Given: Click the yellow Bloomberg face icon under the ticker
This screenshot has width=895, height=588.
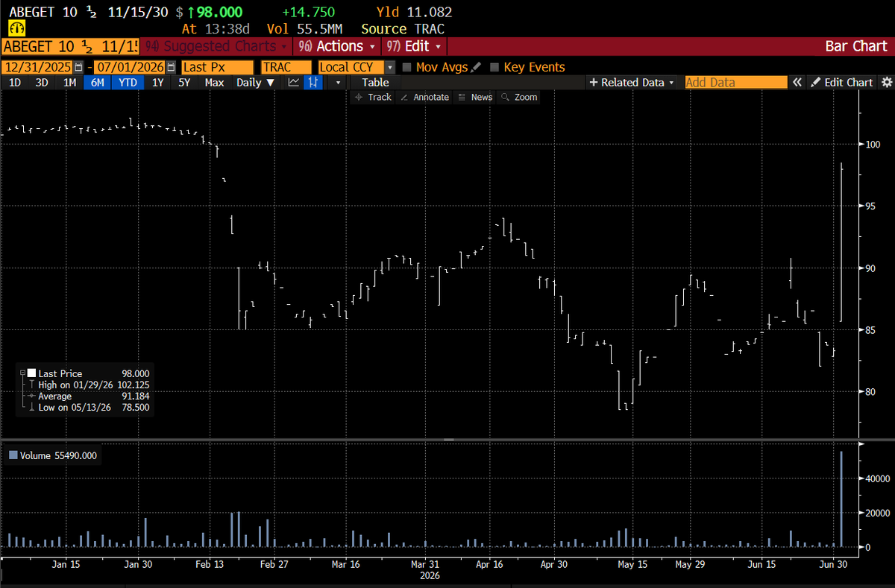Looking at the screenshot, I should tap(16, 29).
